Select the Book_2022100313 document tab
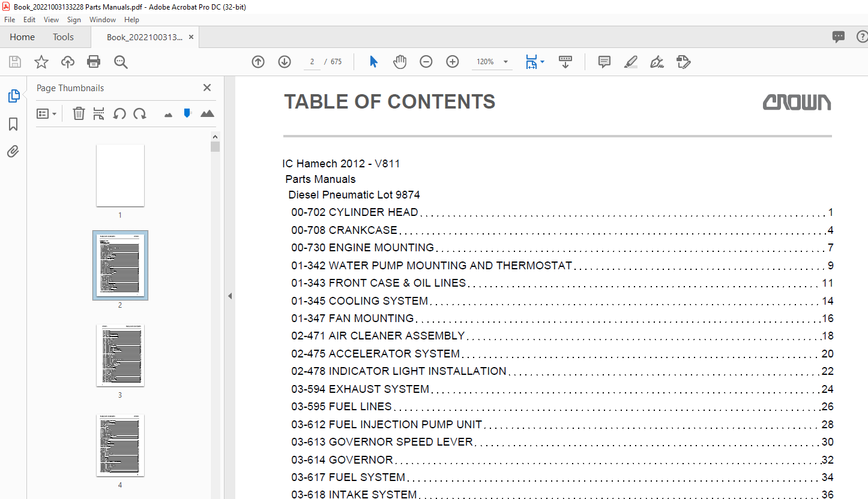This screenshot has width=868, height=499. pyautogui.click(x=144, y=37)
